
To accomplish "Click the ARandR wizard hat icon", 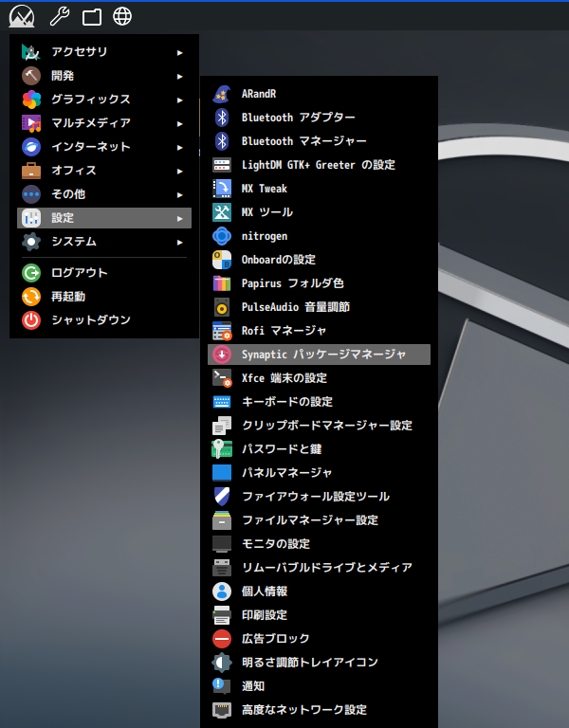I will (x=222, y=94).
